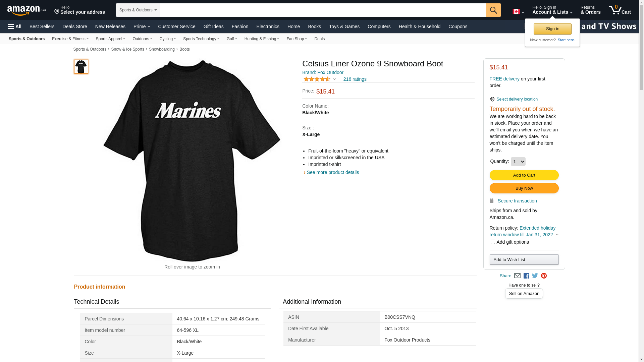Open the Amazon.ca home logo
The height and width of the screenshot is (362, 644).
27,10
